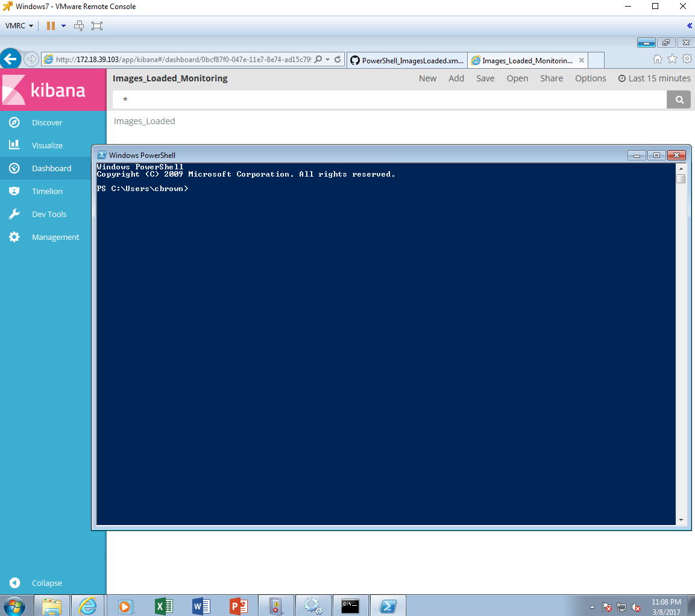Viewport: 695px width, 616px height.
Task: Click Share in the dashboard menu
Action: tap(552, 78)
